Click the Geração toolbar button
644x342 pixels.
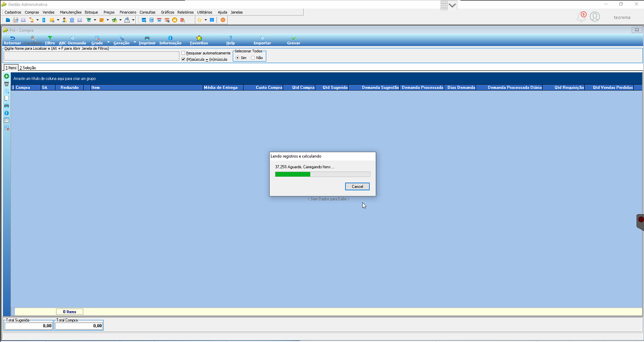pyautogui.click(x=121, y=41)
